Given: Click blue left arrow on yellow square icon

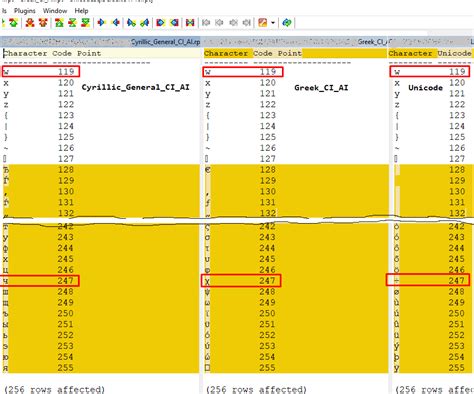Looking at the screenshot, I should click(174, 23).
